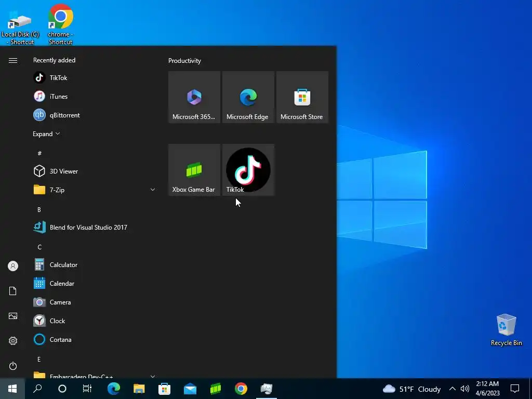Open the 7-Zip folder entry
The width and height of the screenshot is (532, 399).
pos(95,190)
